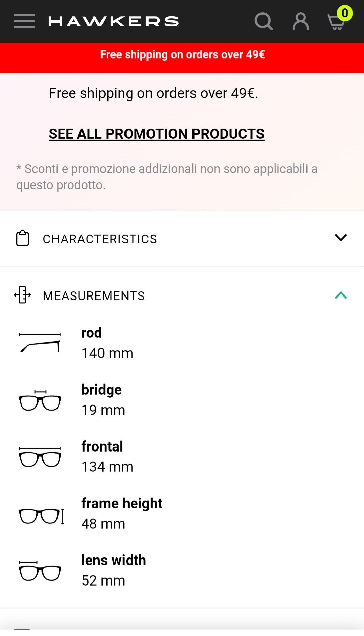The width and height of the screenshot is (364, 636).
Task: Expand the Characteristics section chevron
Action: pyautogui.click(x=341, y=237)
